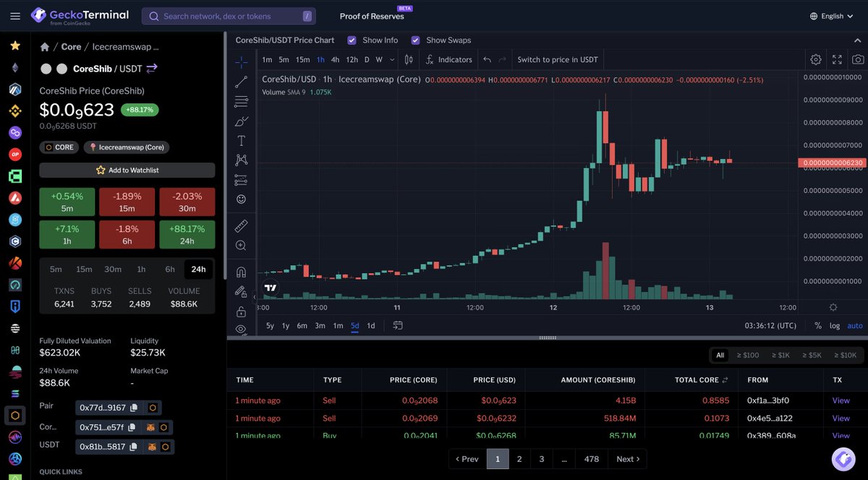The height and width of the screenshot is (480, 868).
Task: Toggle lock all drawing tools icon
Action: click(x=241, y=312)
